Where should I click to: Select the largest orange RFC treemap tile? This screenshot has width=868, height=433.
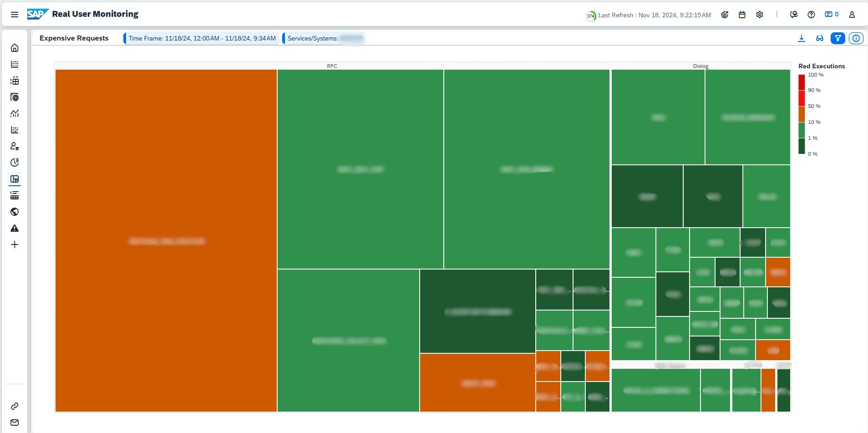pos(166,240)
